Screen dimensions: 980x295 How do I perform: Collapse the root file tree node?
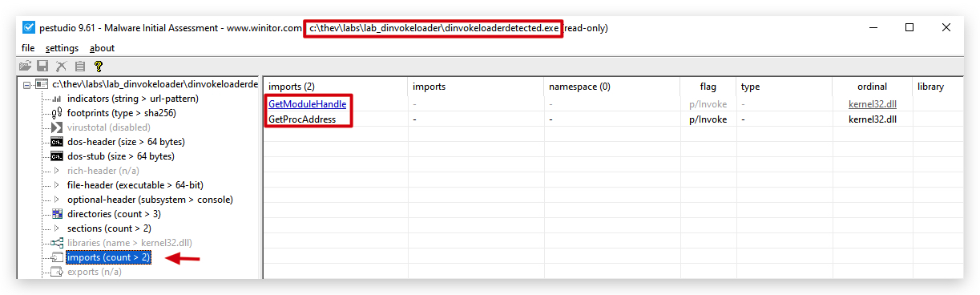click(27, 84)
